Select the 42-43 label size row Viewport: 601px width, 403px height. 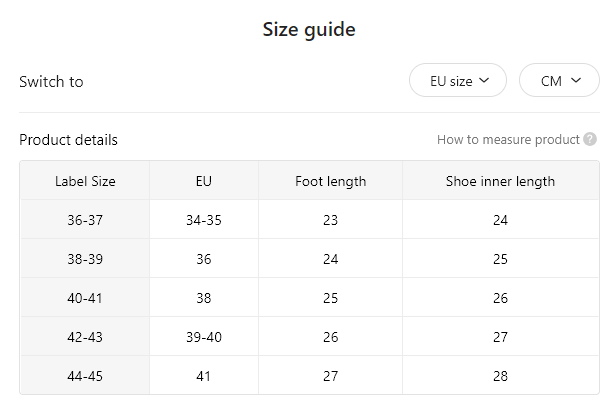pyautogui.click(x=310, y=337)
